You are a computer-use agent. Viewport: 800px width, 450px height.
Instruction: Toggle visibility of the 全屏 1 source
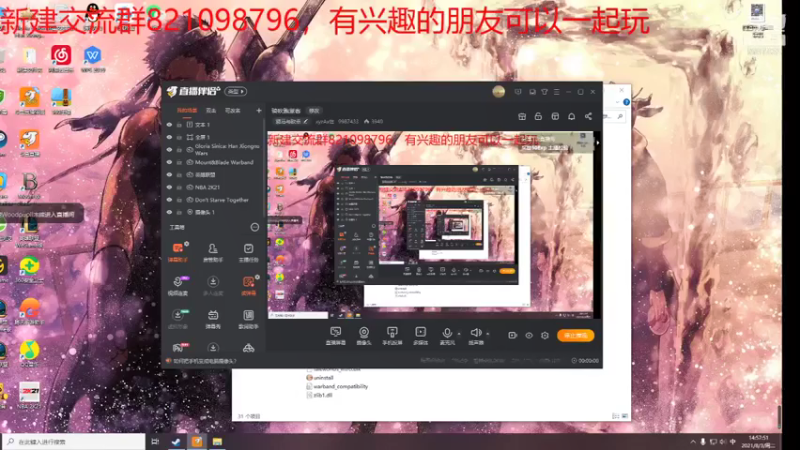point(169,137)
